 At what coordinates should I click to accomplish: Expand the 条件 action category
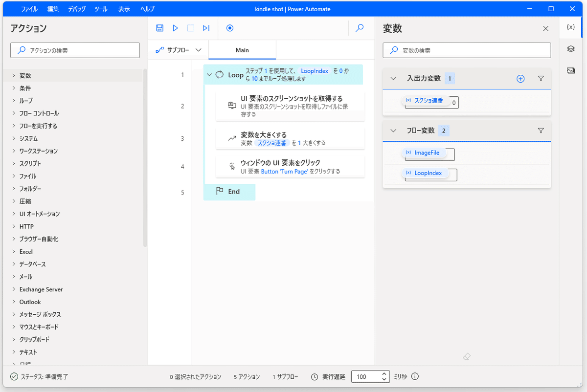click(x=14, y=88)
